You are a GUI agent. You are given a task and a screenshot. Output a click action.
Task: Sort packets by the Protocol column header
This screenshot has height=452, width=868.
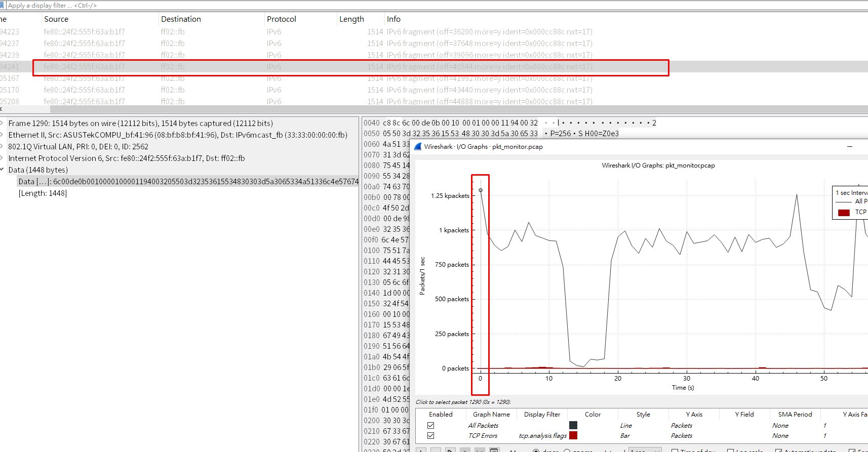281,19
